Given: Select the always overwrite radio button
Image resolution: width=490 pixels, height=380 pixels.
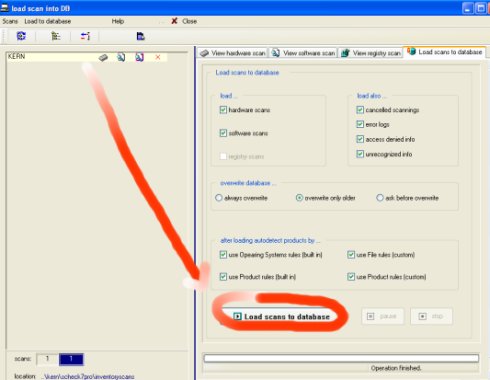Looking at the screenshot, I should (219, 198).
